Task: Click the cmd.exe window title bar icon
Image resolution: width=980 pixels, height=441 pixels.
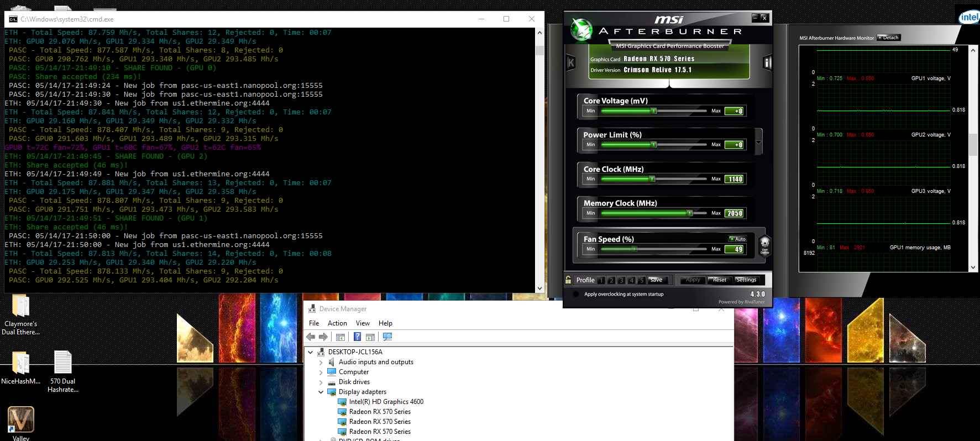Action: pyautogui.click(x=13, y=19)
